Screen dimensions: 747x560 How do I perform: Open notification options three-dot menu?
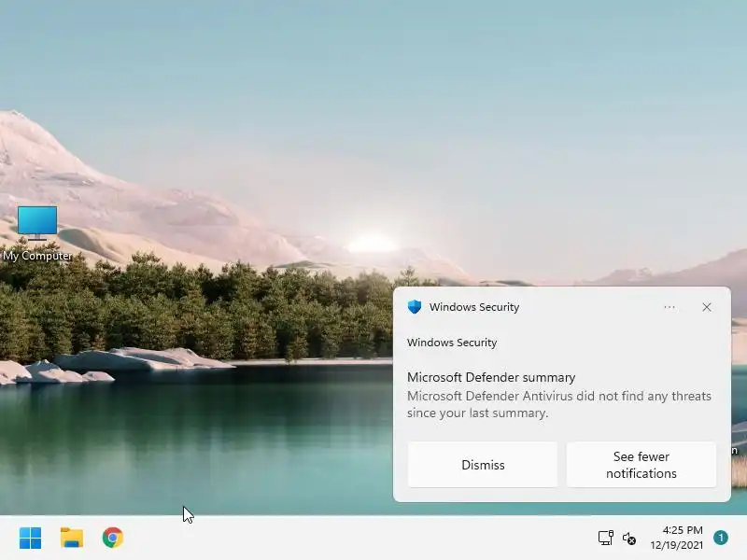point(669,307)
